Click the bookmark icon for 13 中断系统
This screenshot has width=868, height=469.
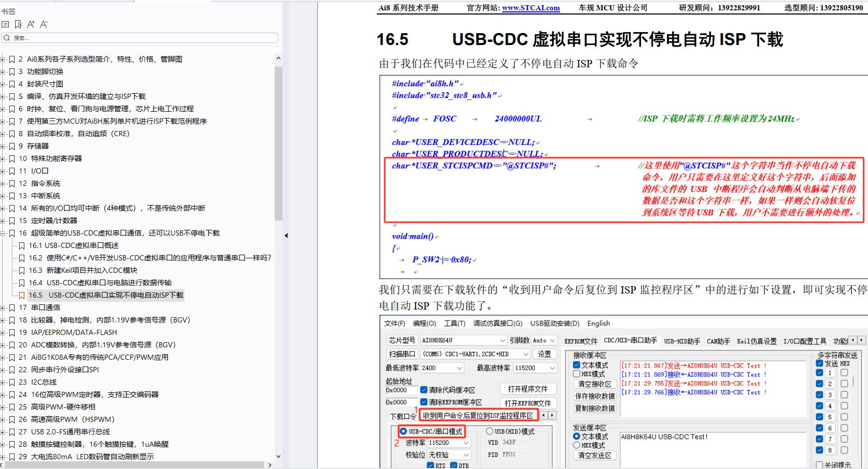pos(12,196)
